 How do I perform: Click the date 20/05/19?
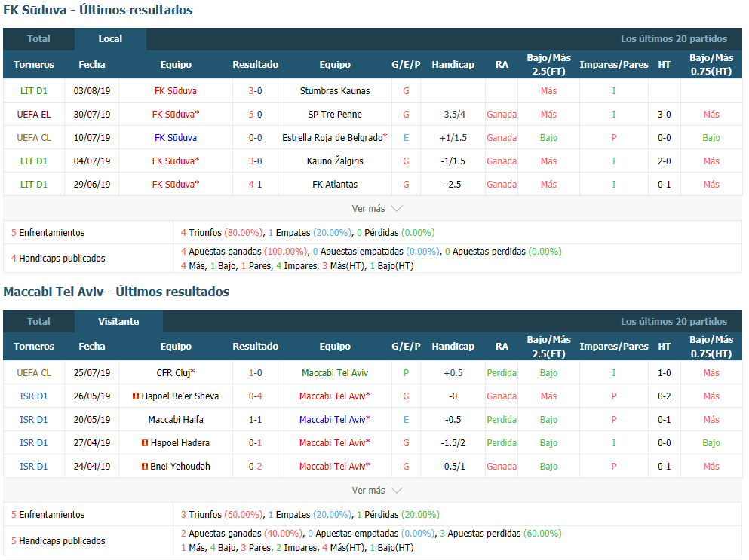(92, 420)
